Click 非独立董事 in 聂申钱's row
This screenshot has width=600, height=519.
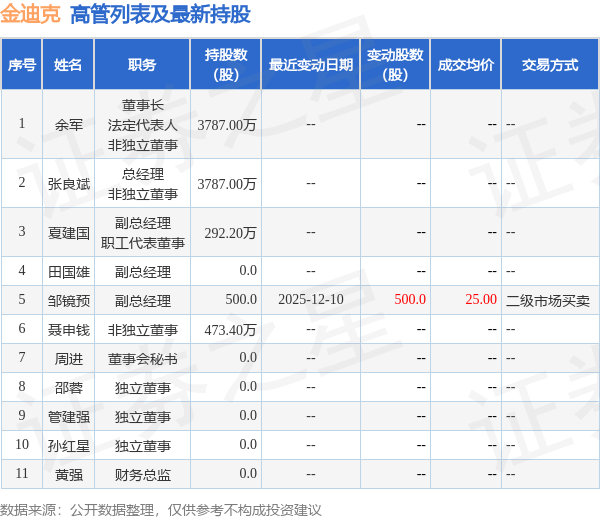[x=143, y=330]
